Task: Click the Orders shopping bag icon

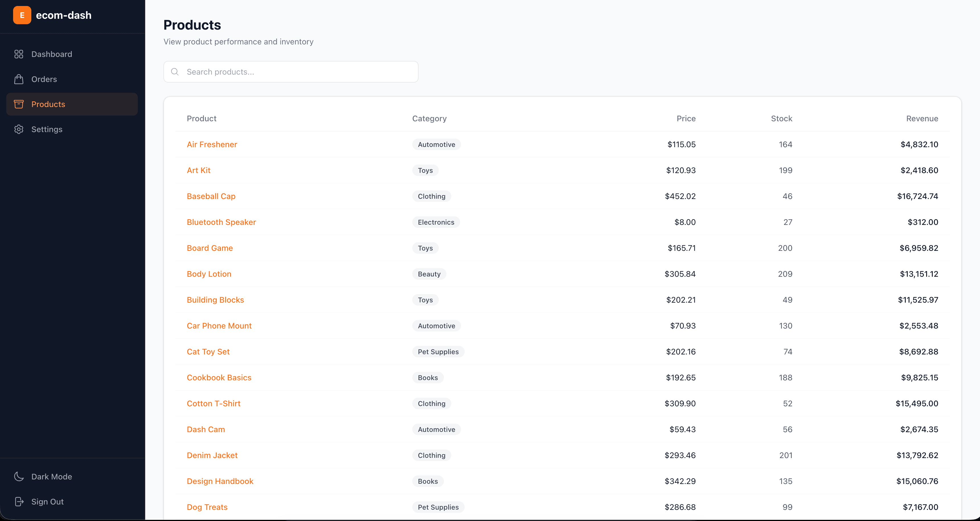Action: (x=19, y=79)
